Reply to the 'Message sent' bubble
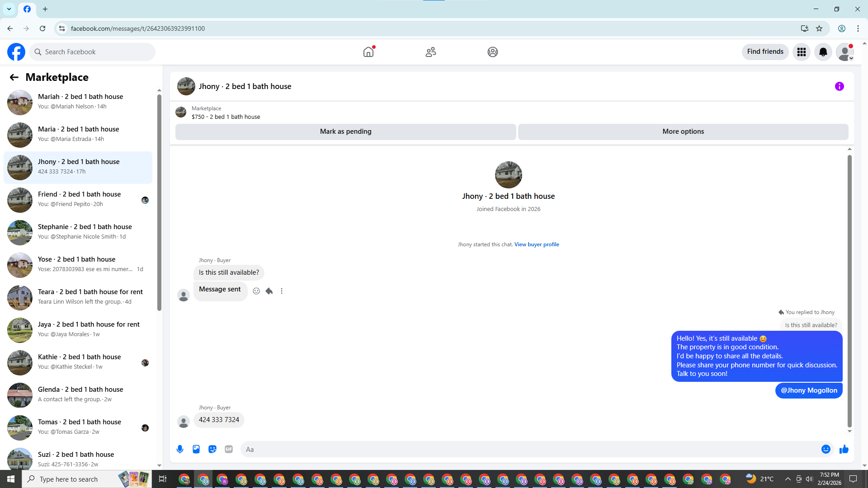Viewport: 868px width, 488px height. 269,291
